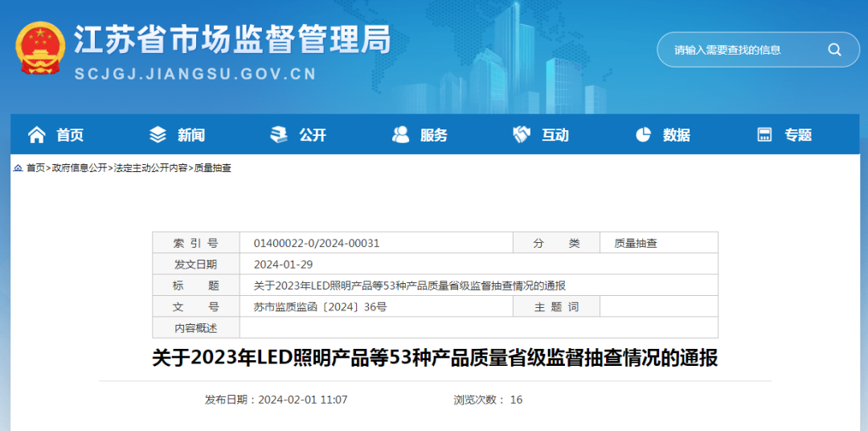Click the home house icon in navbar
Viewport: 868px width, 431px height.
(x=37, y=134)
